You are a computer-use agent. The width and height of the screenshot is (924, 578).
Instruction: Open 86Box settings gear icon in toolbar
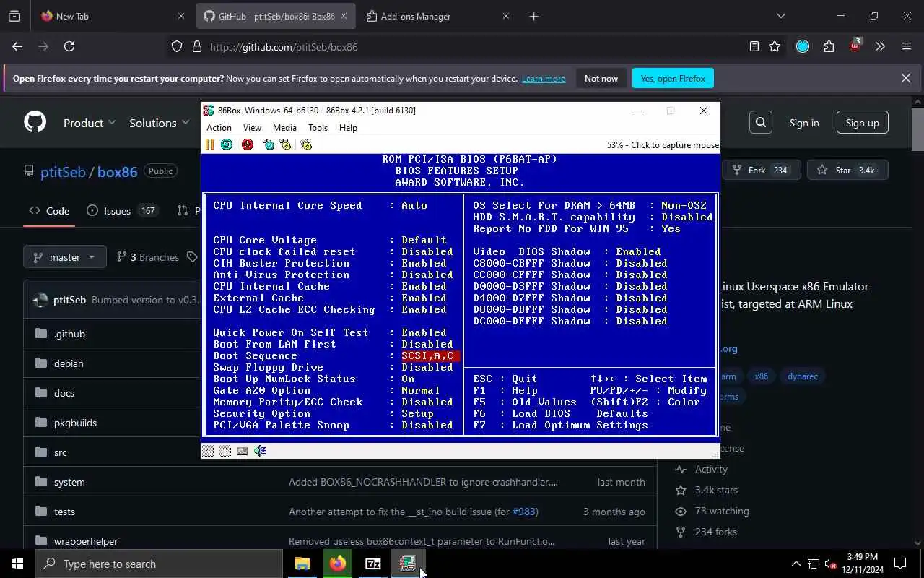coord(306,144)
